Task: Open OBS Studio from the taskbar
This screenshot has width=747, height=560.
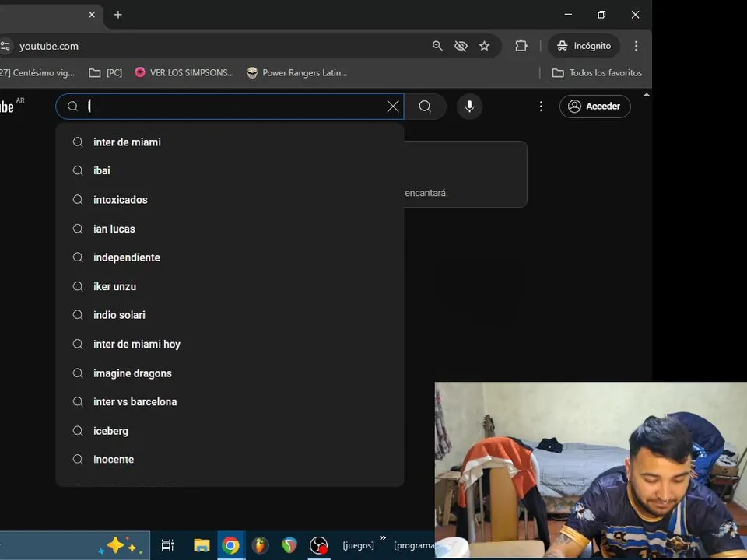Action: pyautogui.click(x=319, y=544)
